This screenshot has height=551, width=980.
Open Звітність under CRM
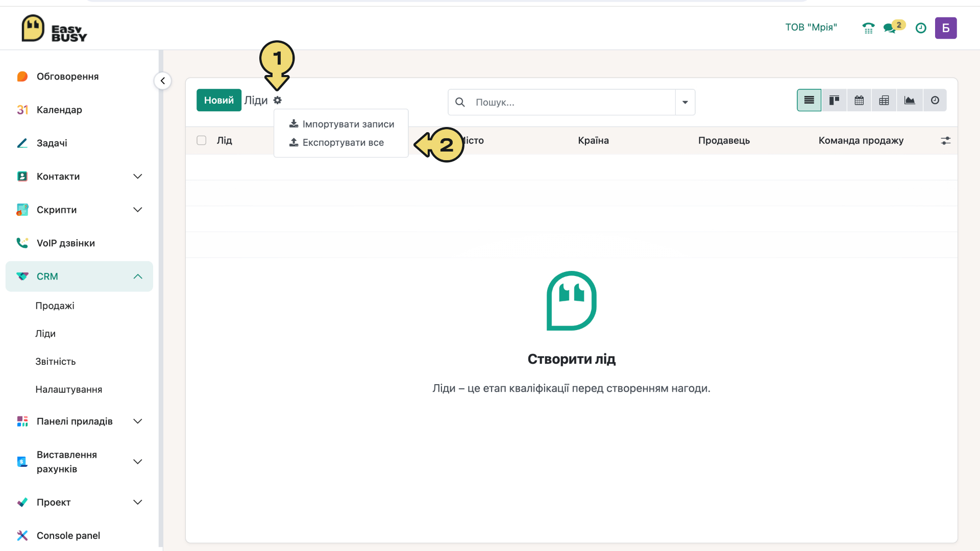pyautogui.click(x=56, y=362)
